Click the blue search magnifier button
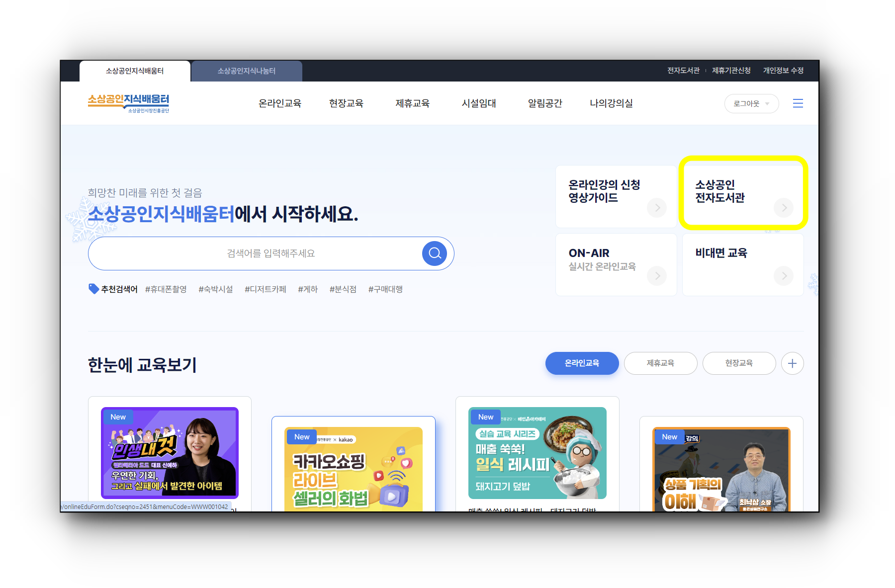 435,253
